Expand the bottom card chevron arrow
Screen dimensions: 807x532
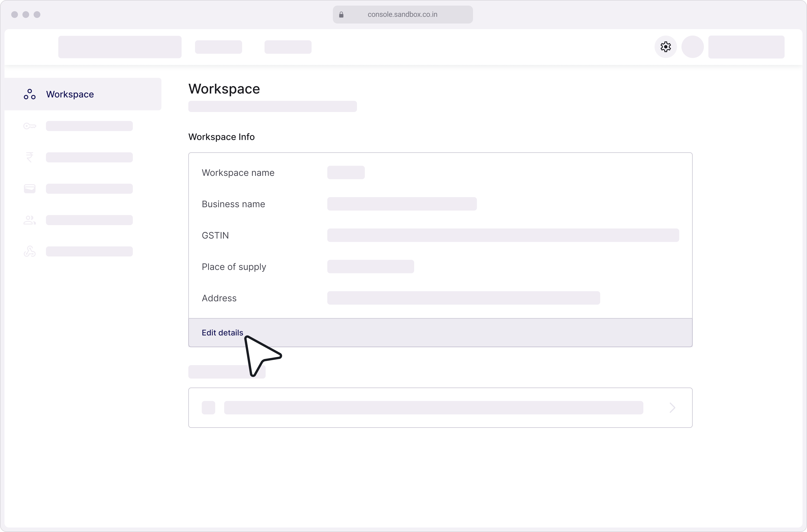(x=672, y=407)
